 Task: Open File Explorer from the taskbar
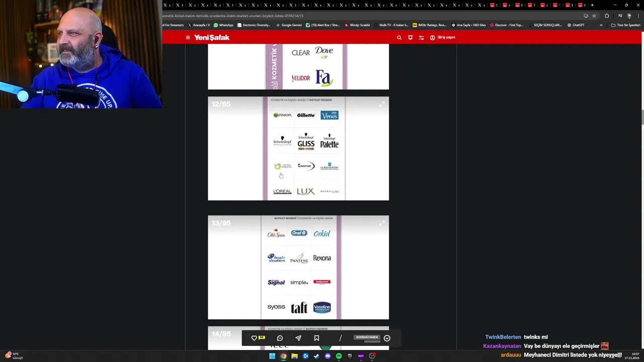point(294,356)
